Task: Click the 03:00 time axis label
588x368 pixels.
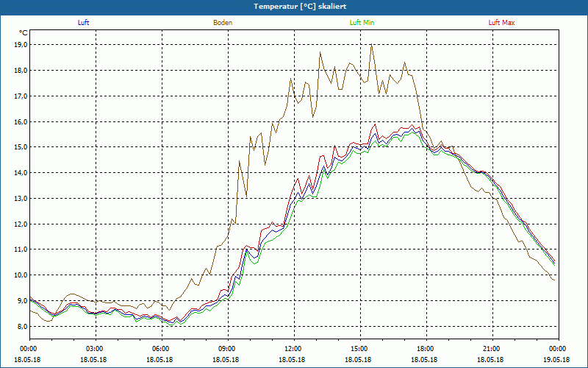Action: point(96,349)
